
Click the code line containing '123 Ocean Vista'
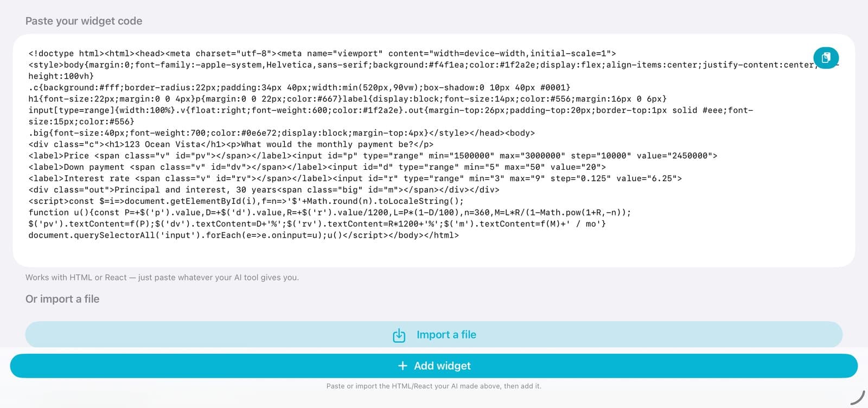[x=231, y=144]
